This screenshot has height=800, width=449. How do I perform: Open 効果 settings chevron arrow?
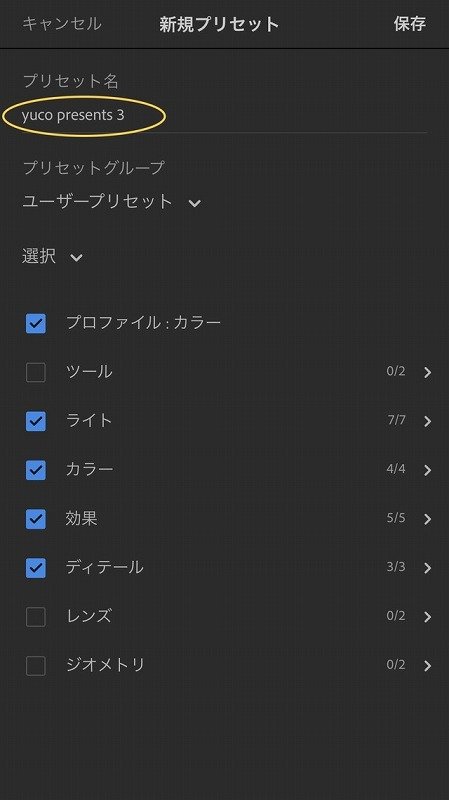point(428,519)
